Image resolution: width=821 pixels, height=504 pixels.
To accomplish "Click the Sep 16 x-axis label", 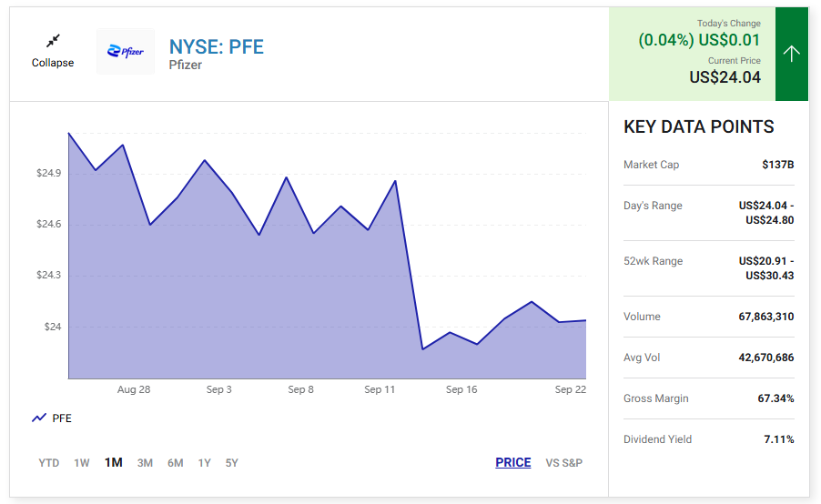I will (x=461, y=389).
